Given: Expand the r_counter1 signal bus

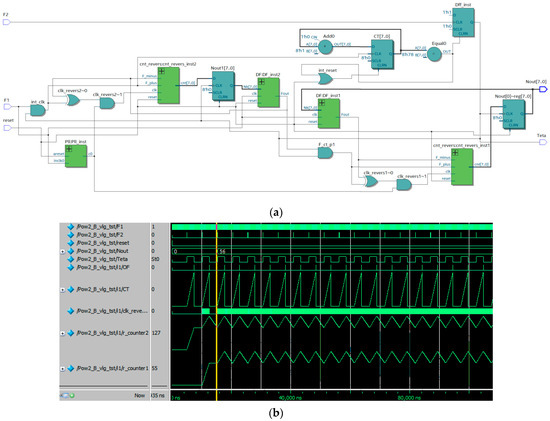Looking at the screenshot, I should [63, 369].
